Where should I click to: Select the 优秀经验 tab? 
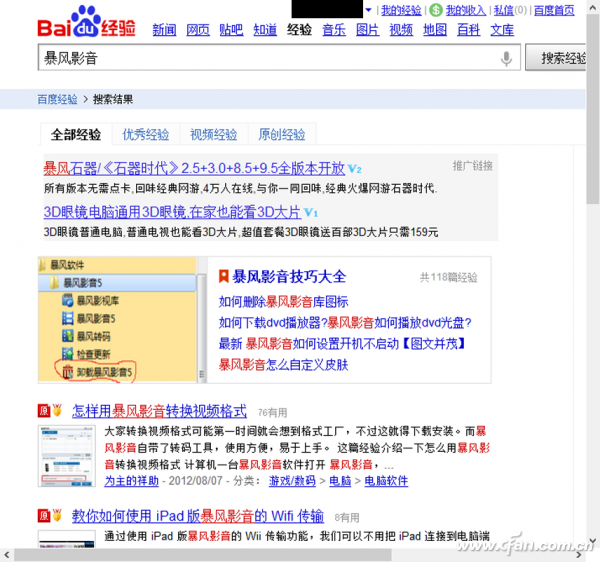click(x=145, y=134)
